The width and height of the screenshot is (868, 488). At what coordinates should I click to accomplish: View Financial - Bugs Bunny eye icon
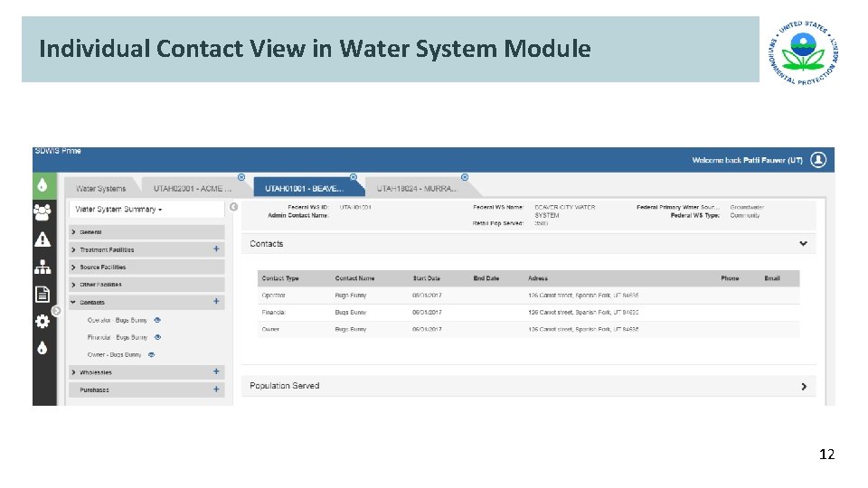tap(157, 337)
